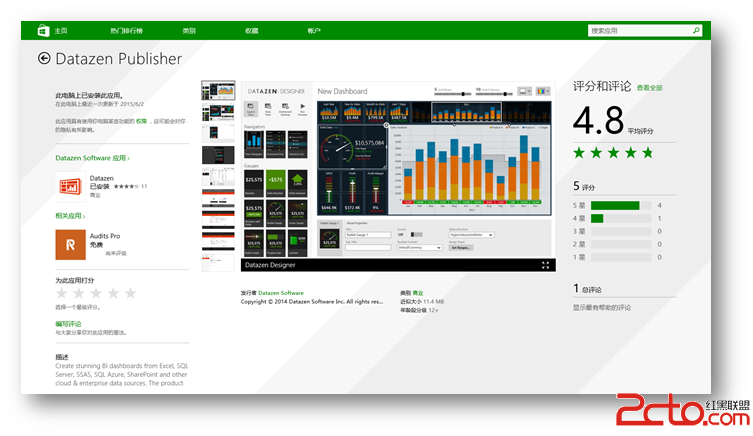753x436 pixels.
Task: Rate this app four stars
Action: (113, 293)
